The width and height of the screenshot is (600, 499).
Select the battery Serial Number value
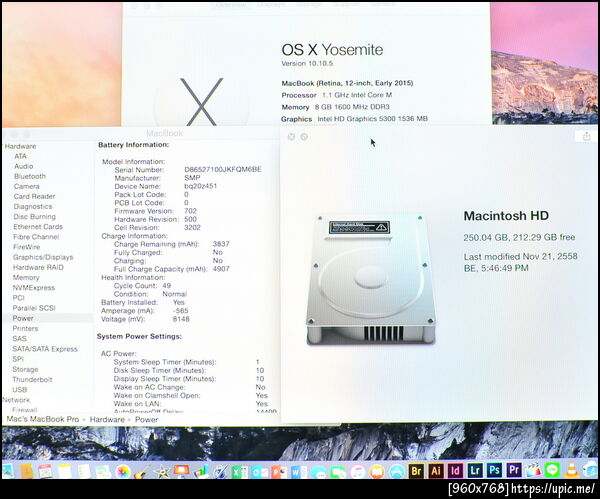pyautogui.click(x=223, y=170)
